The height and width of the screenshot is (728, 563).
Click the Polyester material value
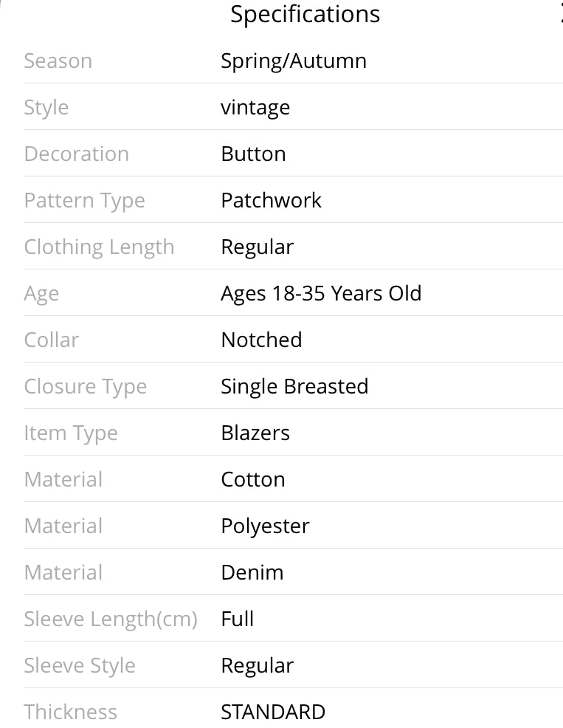(265, 526)
